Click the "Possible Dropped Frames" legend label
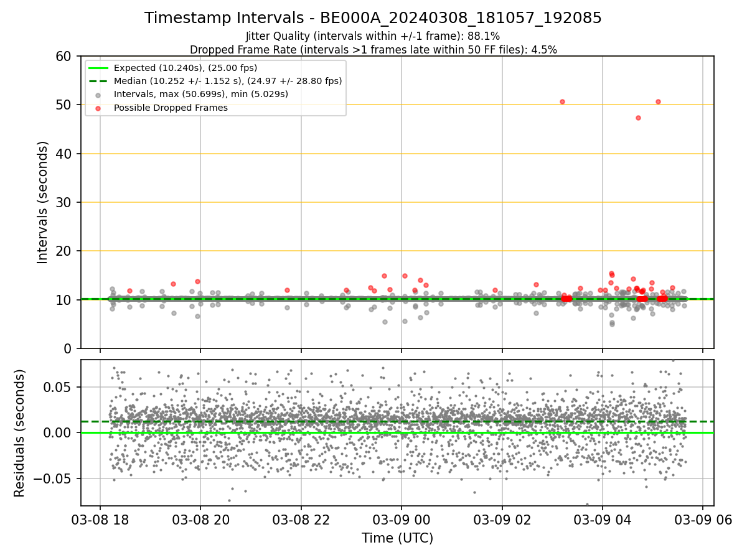The width and height of the screenshot is (747, 560). click(171, 108)
